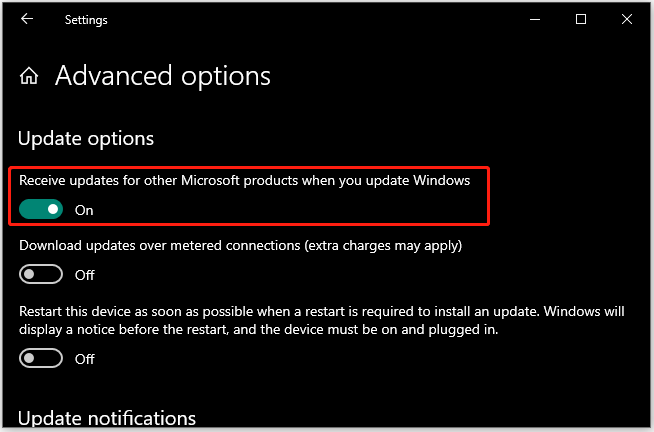Viewport: 654px width, 432px height.
Task: Click the 'Update notifications' section heading
Action: tap(107, 418)
